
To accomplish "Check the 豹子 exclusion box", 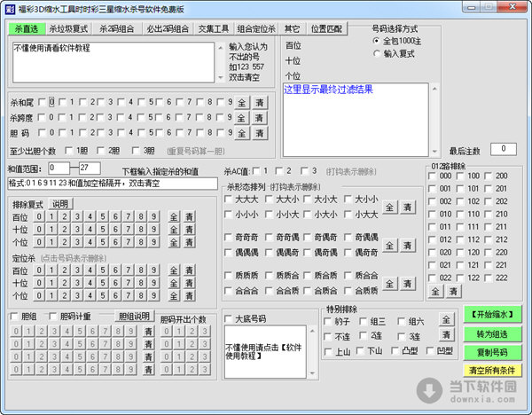I will [x=328, y=321].
